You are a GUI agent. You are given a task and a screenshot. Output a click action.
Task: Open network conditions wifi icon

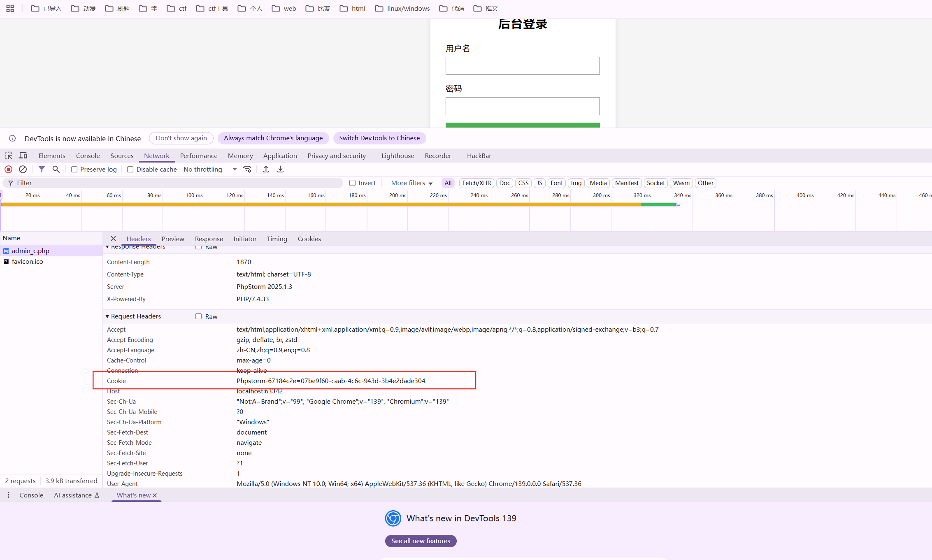point(247,169)
